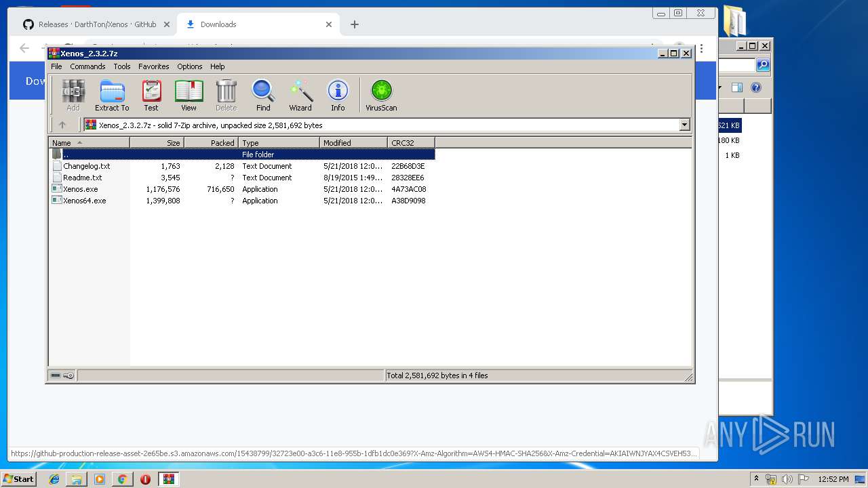Open the View file tool
This screenshot has width=868, height=488.
coord(189,95)
